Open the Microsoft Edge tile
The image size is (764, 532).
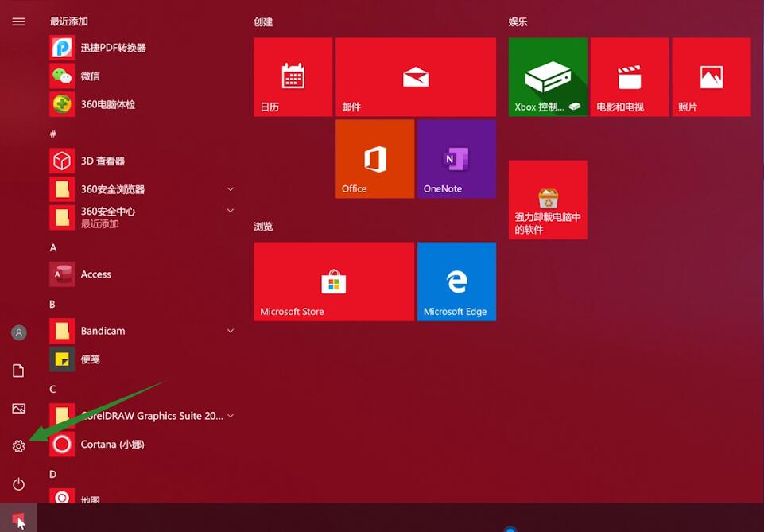click(x=456, y=282)
